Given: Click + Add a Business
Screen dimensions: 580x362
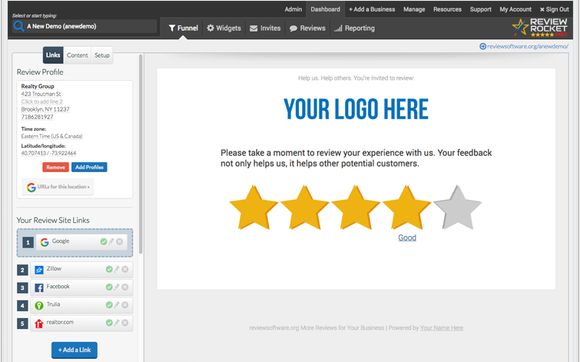Looking at the screenshot, I should pyautogui.click(x=372, y=9).
